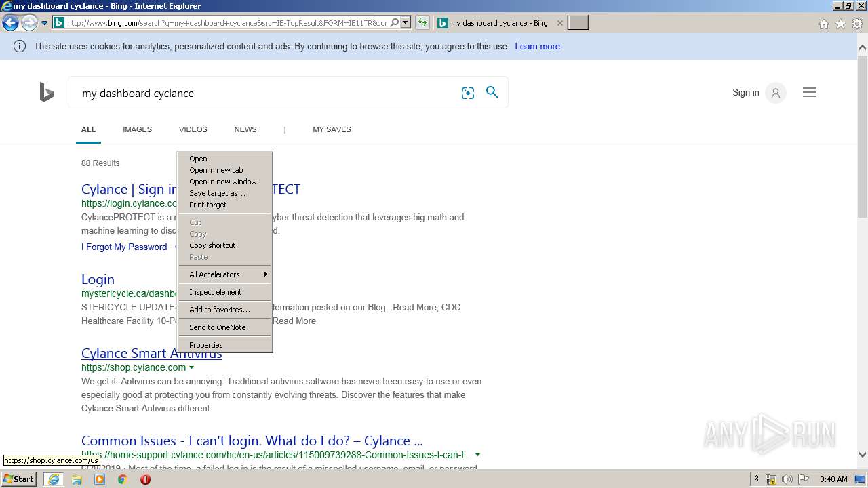Click the user avatar icon

775,93
